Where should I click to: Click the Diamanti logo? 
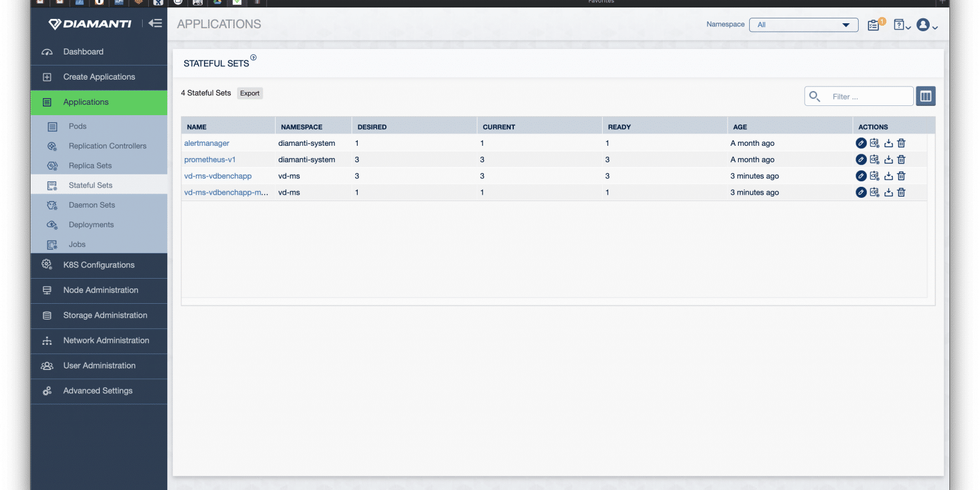[x=90, y=24]
